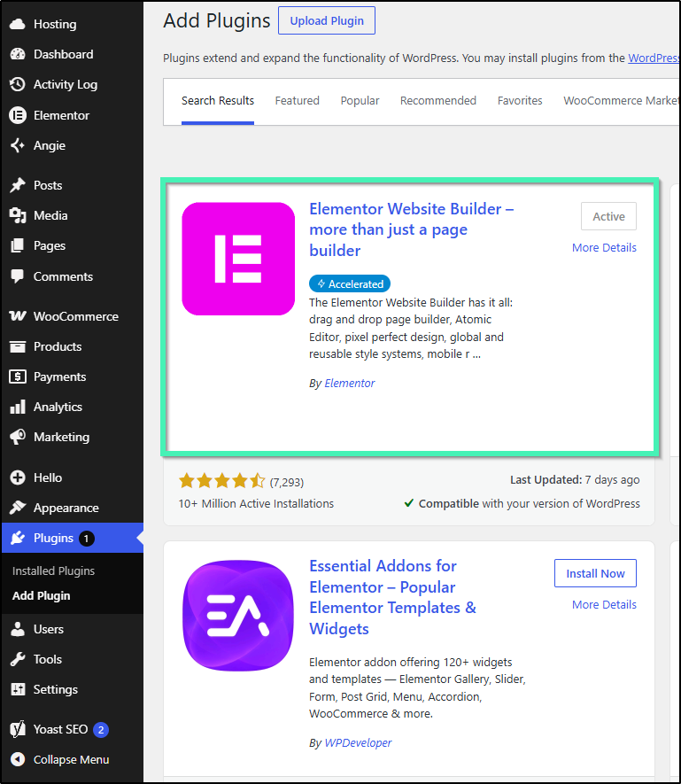Switch to the Popular tab

(360, 100)
